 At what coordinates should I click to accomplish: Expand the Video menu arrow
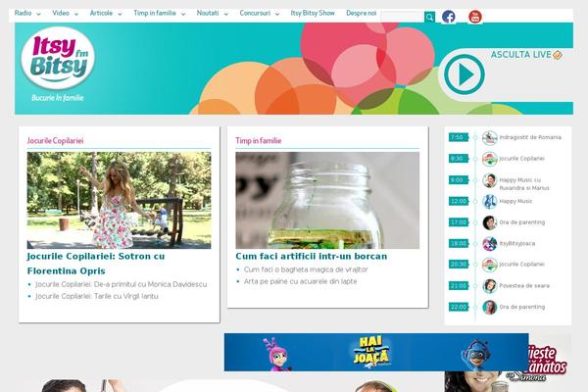[x=76, y=15]
